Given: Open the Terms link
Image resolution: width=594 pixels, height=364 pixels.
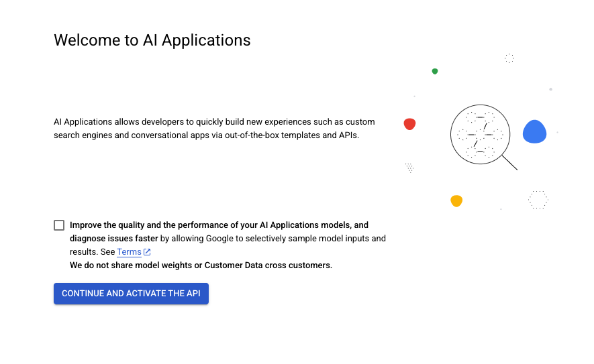Looking at the screenshot, I should click(x=129, y=252).
